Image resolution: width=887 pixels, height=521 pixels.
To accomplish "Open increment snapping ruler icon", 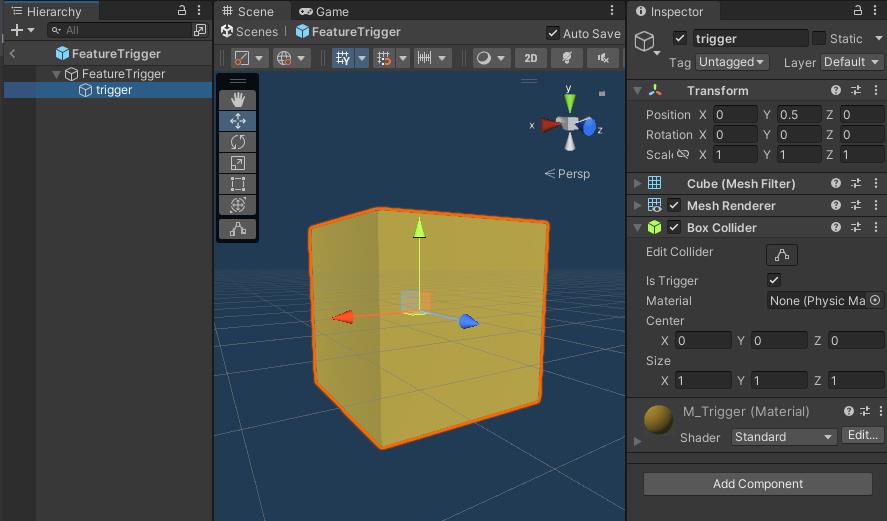I will coord(425,58).
